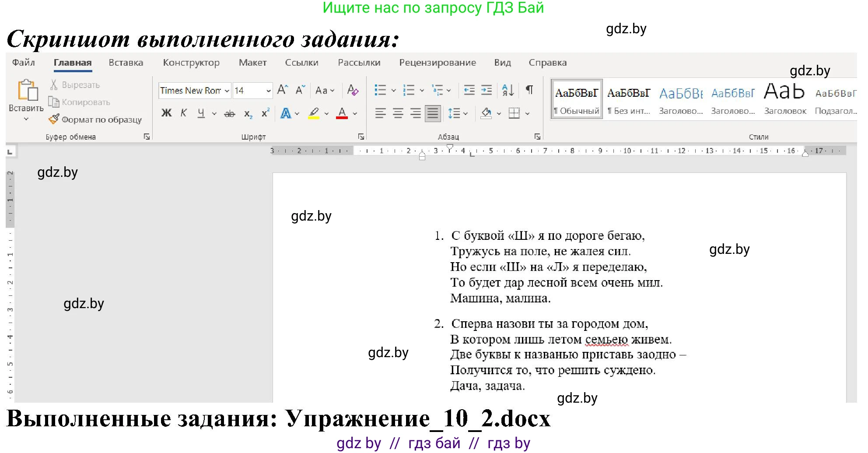Click the Вырезать scissors icon

coord(55,84)
